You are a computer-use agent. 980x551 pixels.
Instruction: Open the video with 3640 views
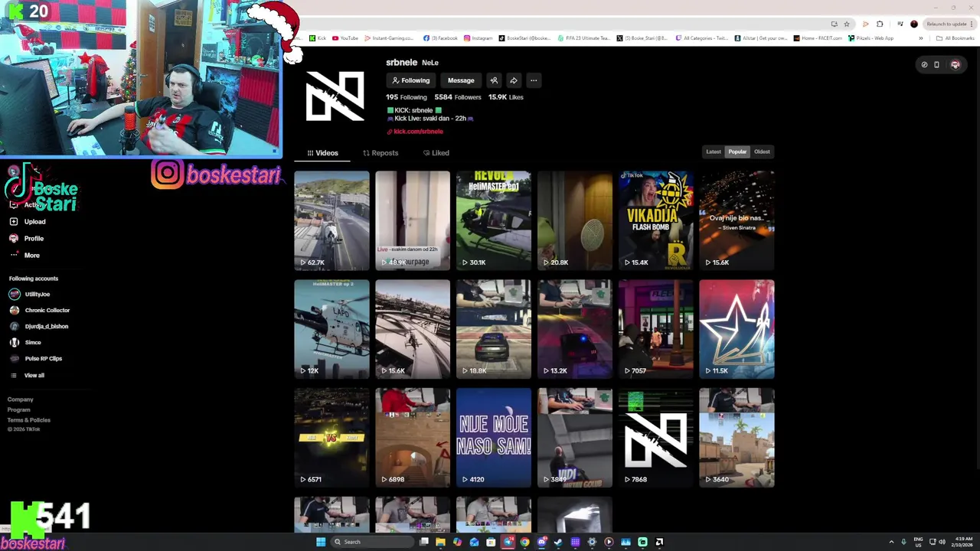pyautogui.click(x=737, y=438)
